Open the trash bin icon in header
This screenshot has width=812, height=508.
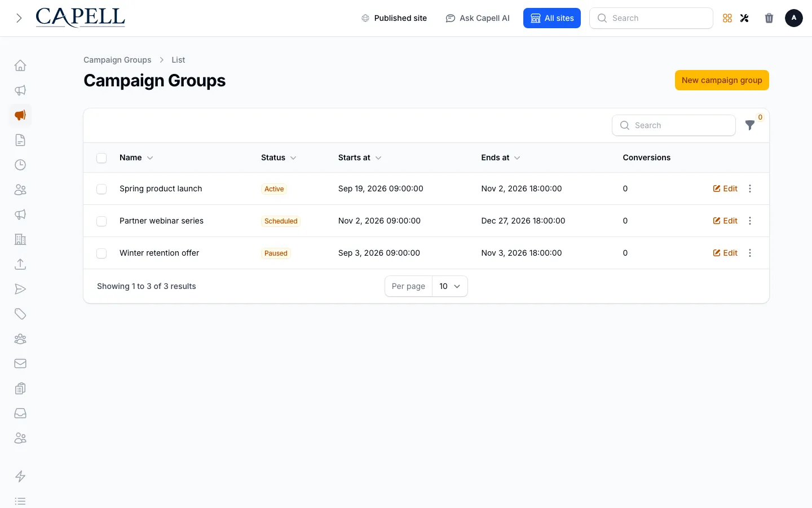(769, 18)
